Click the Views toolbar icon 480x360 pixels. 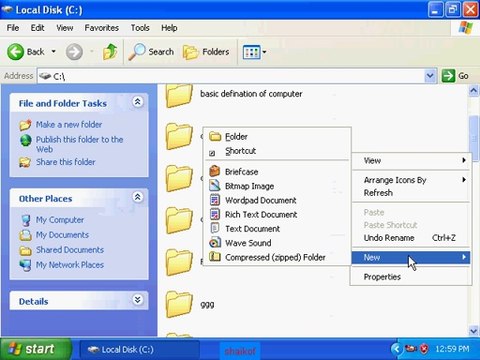pos(251,52)
